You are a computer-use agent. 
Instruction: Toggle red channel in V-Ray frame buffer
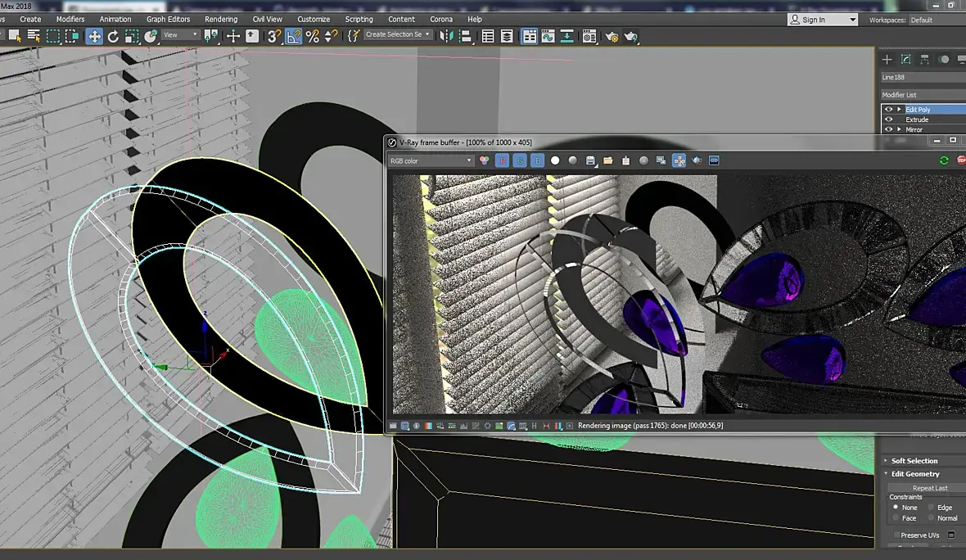502,161
